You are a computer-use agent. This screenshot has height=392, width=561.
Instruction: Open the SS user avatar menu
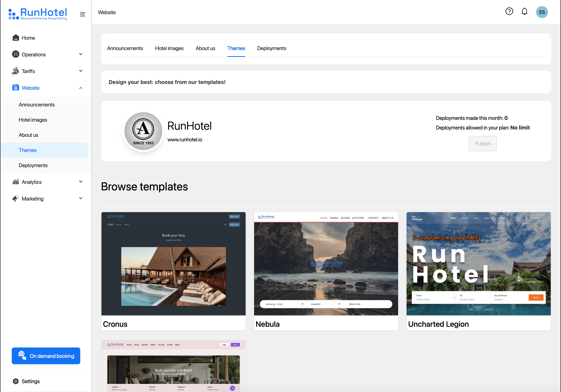tap(542, 12)
